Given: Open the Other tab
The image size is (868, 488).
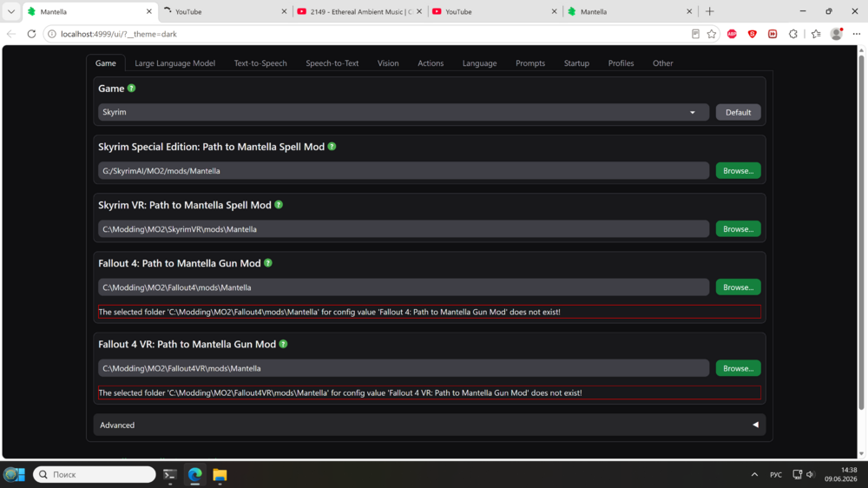Looking at the screenshot, I should 662,63.
